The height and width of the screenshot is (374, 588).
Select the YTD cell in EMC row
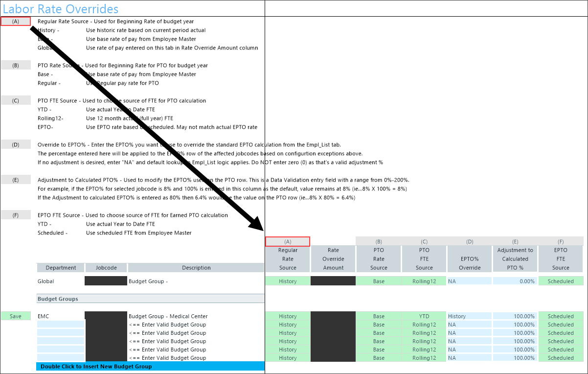pos(424,316)
